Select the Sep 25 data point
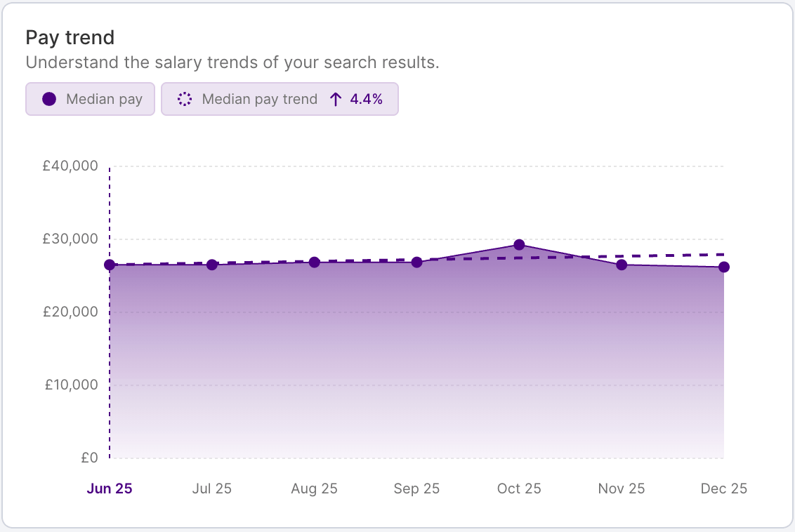795x532 pixels. coord(417,262)
